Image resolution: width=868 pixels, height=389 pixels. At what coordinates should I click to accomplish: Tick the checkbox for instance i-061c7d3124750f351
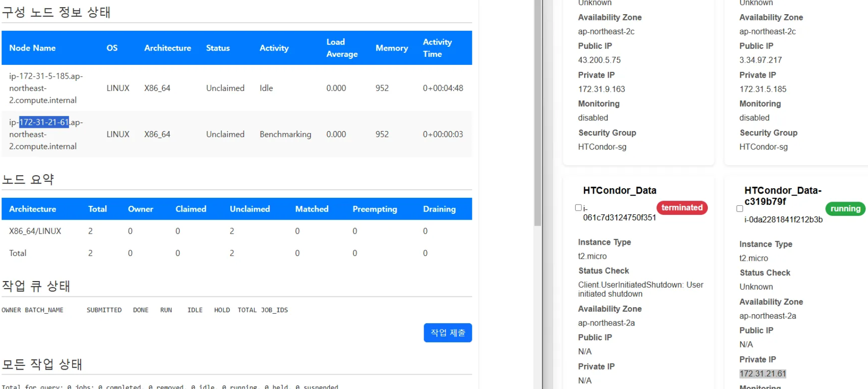pyautogui.click(x=578, y=208)
